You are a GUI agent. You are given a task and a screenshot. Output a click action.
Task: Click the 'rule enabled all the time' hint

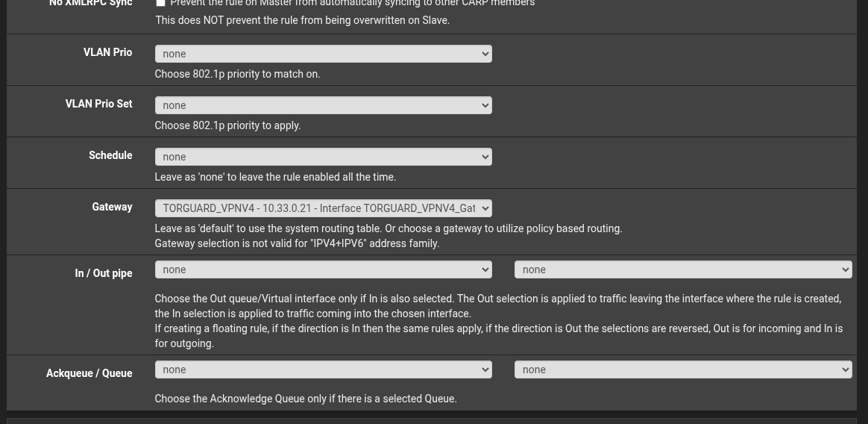(x=275, y=177)
